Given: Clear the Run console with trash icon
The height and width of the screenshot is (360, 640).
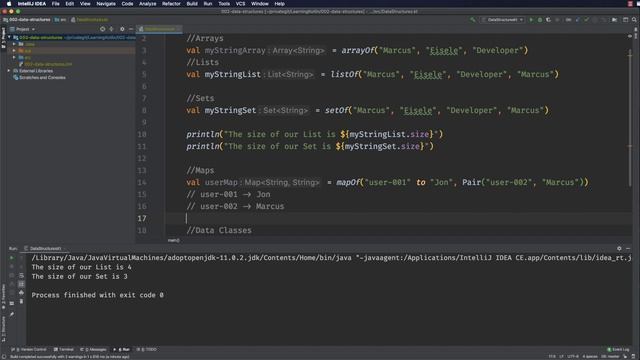Looking at the screenshot, I should 21,301.
